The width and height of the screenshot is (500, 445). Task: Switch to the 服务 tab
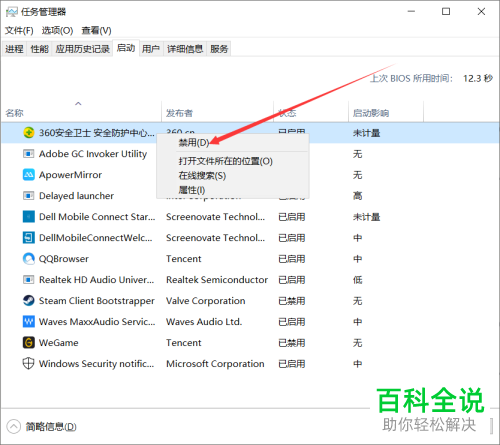pos(219,49)
